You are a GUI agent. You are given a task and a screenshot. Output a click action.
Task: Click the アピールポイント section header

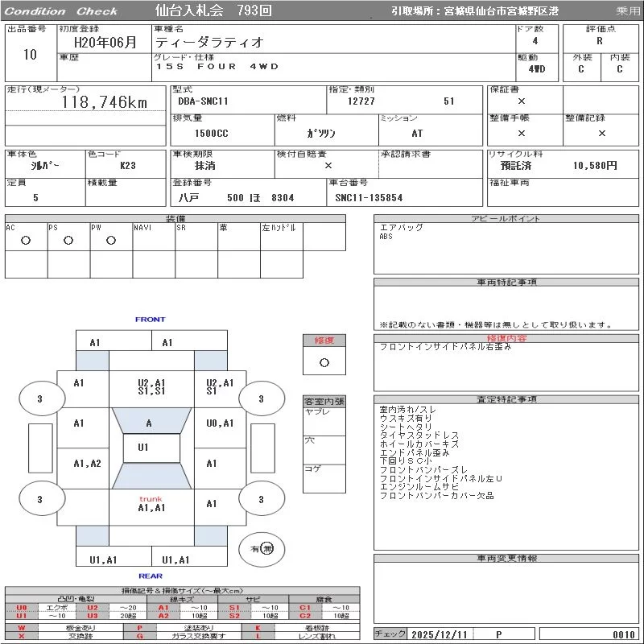(506, 219)
